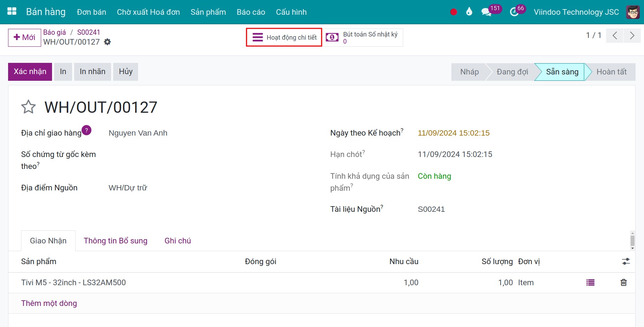Viewport: 644px width, 327px height.
Task: Click the In nhãn button
Action: pyautogui.click(x=92, y=72)
